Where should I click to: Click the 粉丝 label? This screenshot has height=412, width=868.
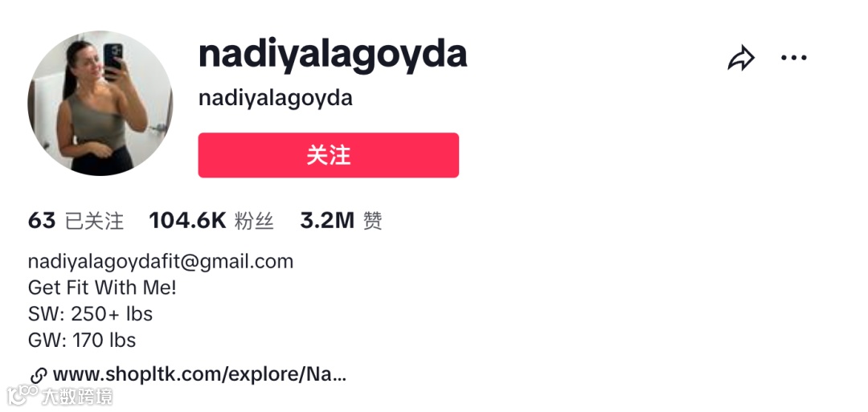[x=254, y=221]
